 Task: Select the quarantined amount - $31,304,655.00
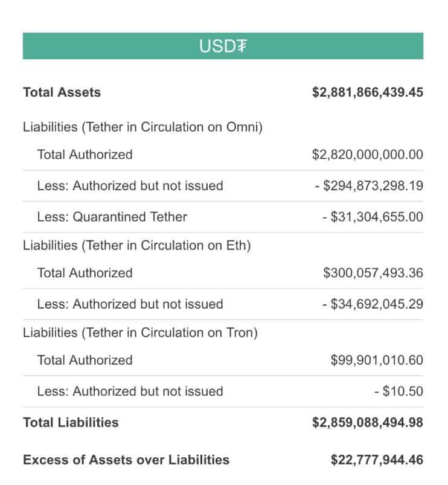372,217
